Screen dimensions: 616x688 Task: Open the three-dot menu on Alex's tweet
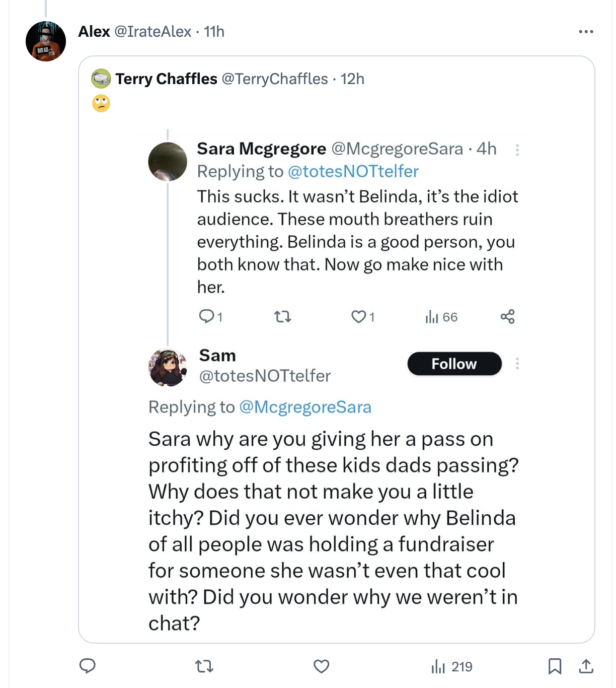(x=586, y=32)
